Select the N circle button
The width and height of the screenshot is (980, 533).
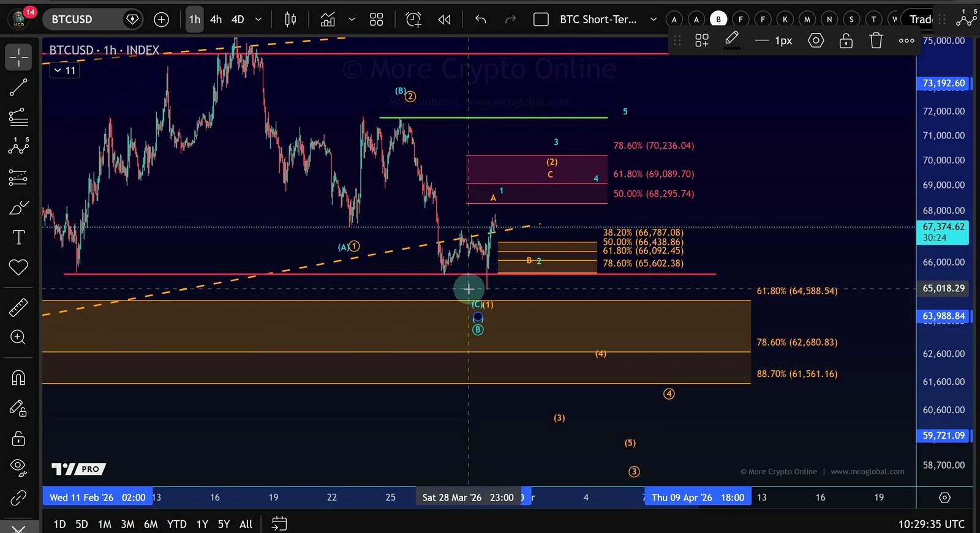[829, 20]
